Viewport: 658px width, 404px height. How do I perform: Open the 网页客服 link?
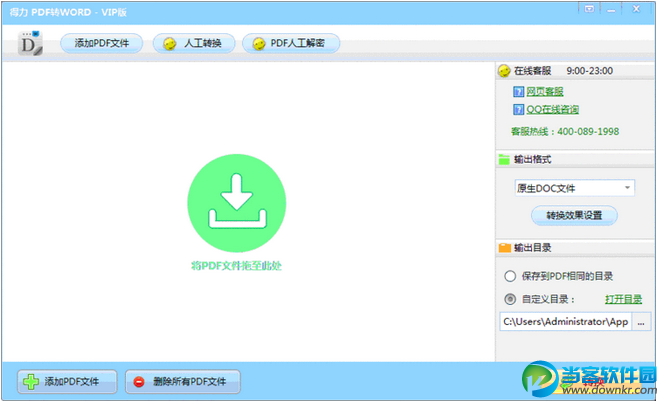pyautogui.click(x=545, y=91)
